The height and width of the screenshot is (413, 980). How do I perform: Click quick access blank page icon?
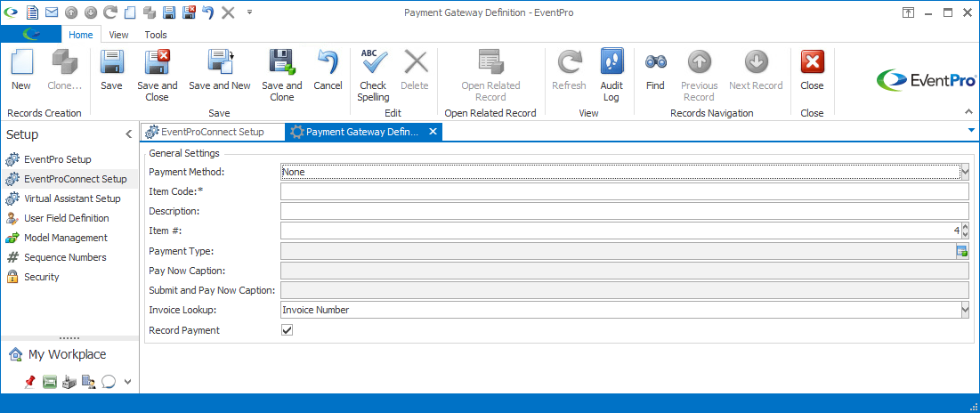(130, 12)
